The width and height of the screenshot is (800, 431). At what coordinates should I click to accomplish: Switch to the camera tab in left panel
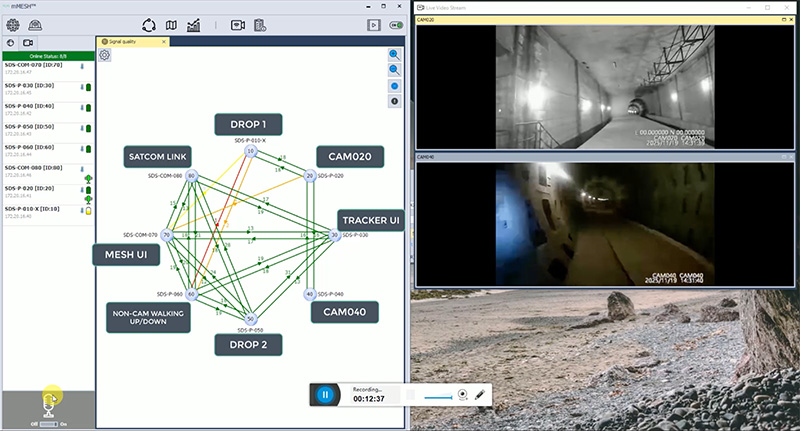tap(28, 43)
